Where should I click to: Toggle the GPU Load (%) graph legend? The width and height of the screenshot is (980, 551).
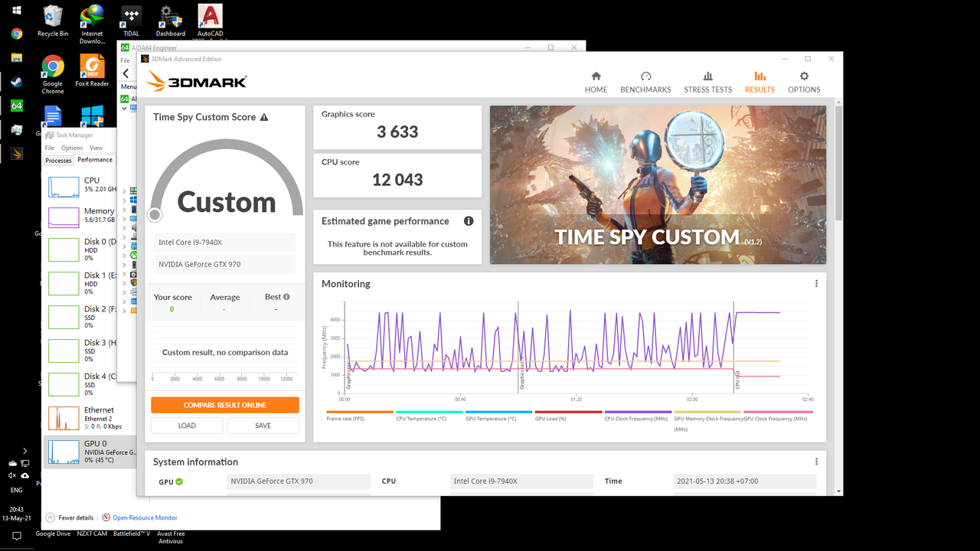[x=568, y=416]
